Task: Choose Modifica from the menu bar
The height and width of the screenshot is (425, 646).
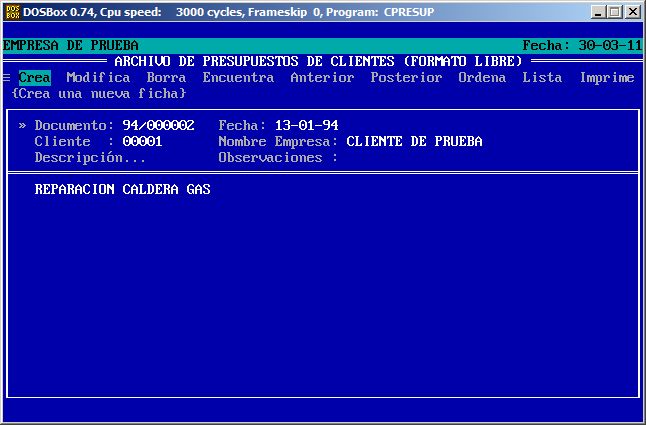Action: coord(98,78)
